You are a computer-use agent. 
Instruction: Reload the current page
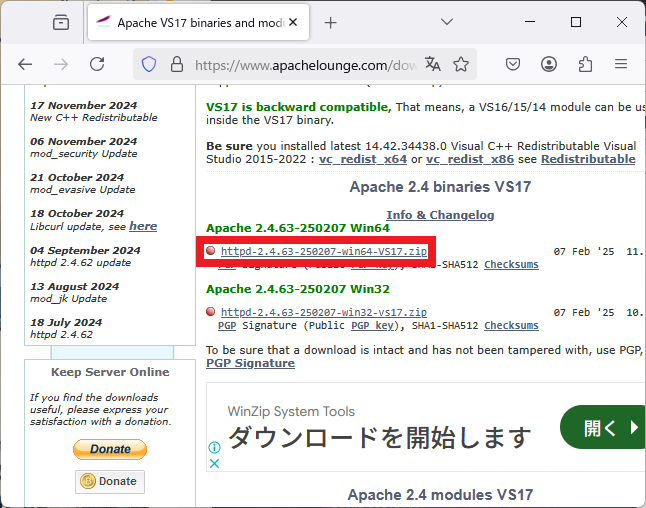click(x=97, y=64)
